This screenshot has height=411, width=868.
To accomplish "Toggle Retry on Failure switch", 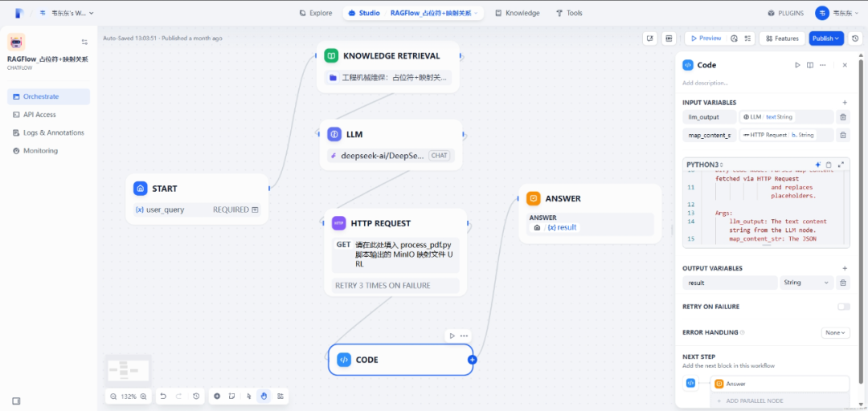I will 844,307.
